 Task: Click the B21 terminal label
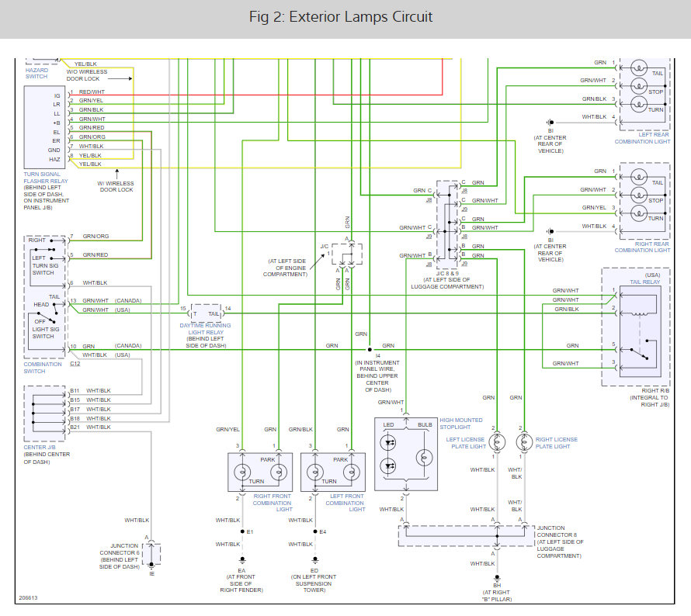pyautogui.click(x=75, y=427)
